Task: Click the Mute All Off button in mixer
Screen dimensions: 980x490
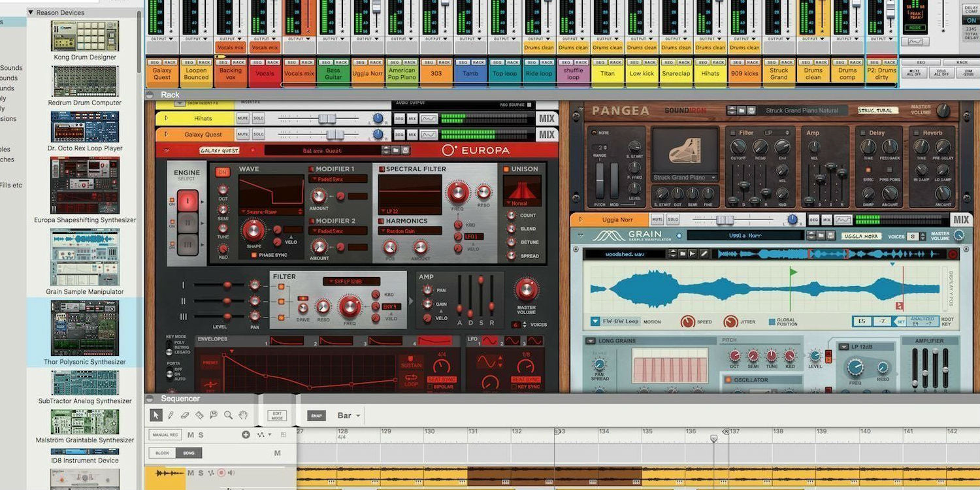Action: [x=915, y=73]
